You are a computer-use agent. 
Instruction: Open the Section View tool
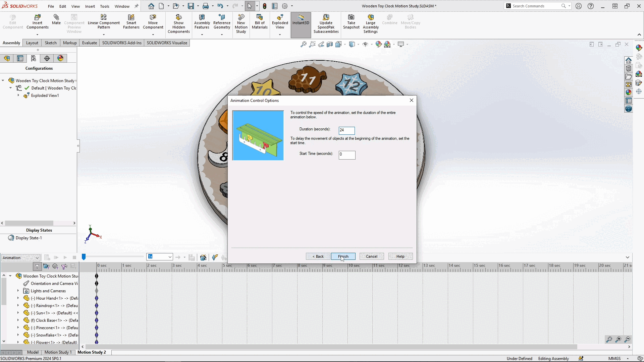tap(329, 44)
